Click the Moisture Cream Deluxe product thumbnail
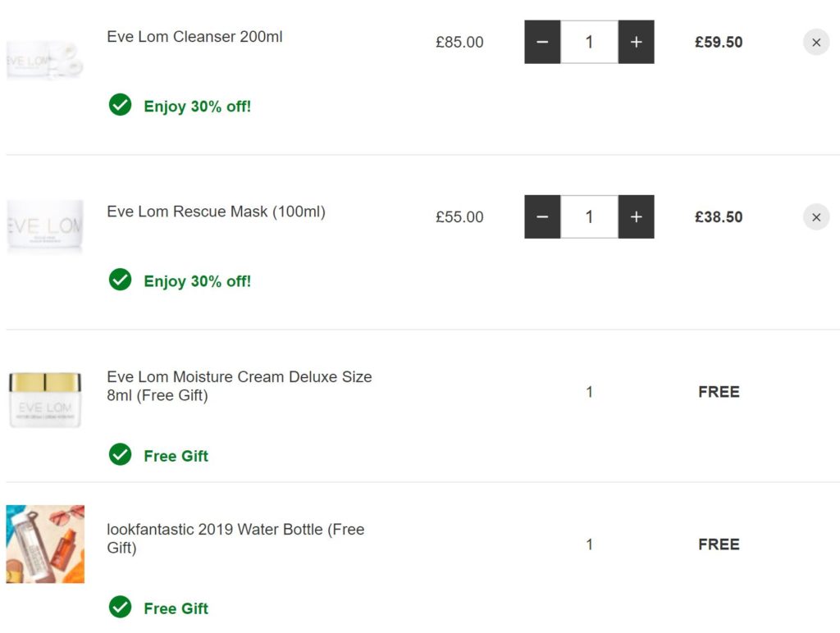This screenshot has width=840, height=633. [45, 399]
